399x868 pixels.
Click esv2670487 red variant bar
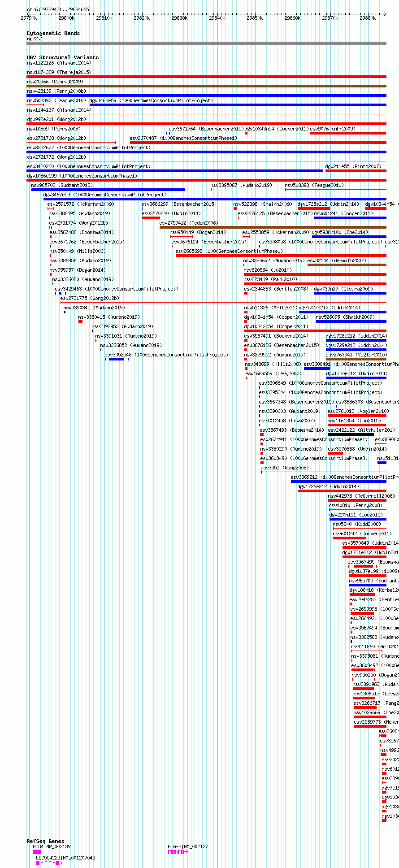[258, 143]
